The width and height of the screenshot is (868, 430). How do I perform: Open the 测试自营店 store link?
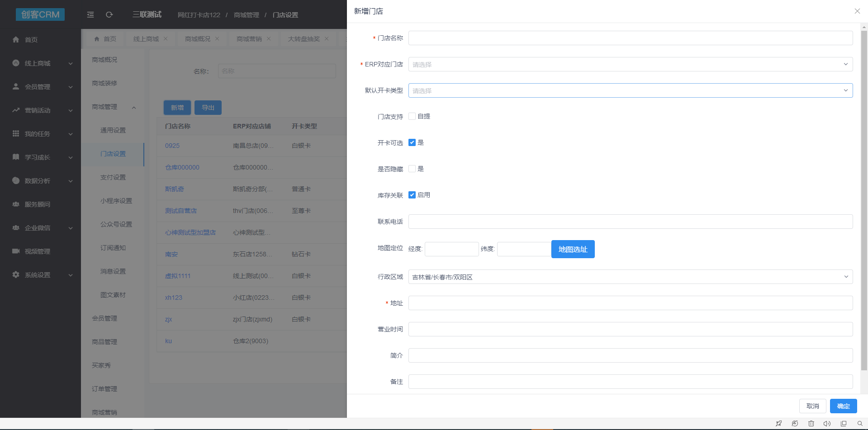point(181,211)
